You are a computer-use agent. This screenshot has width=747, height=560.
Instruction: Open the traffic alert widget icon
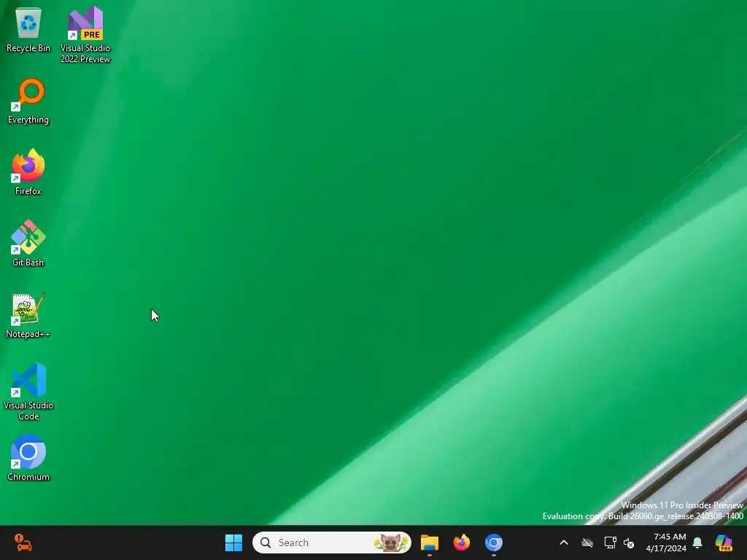(x=23, y=542)
